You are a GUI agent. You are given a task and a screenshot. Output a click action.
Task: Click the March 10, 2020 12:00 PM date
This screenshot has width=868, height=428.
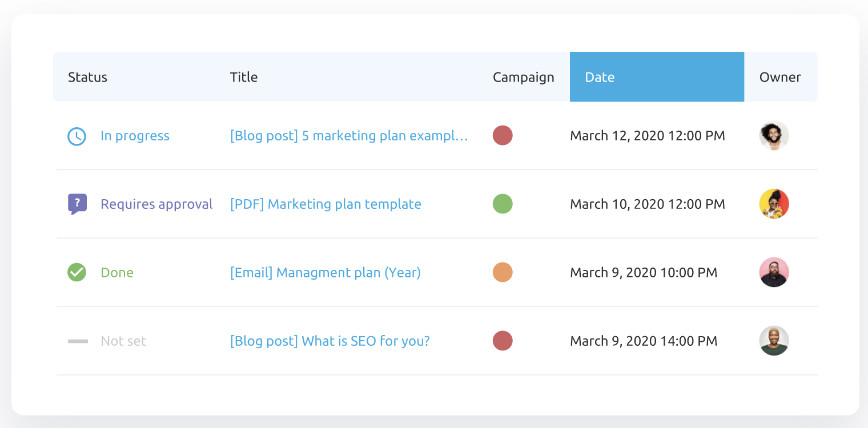[648, 204]
